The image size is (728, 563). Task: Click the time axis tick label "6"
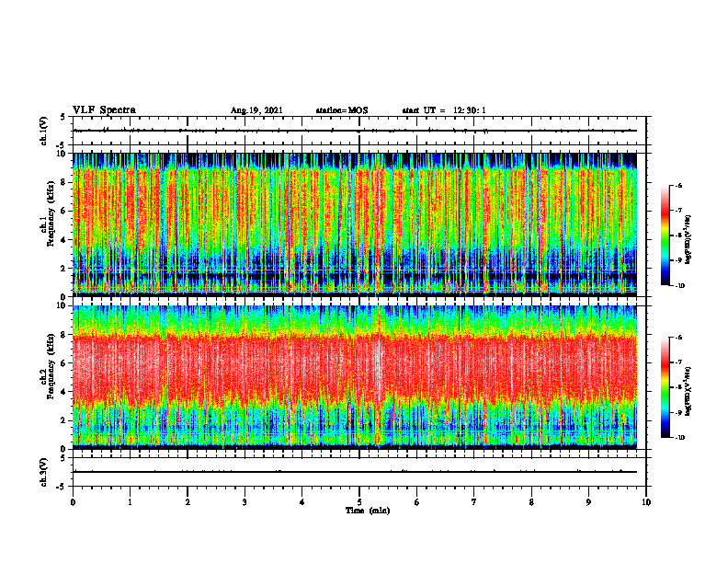tap(417, 502)
